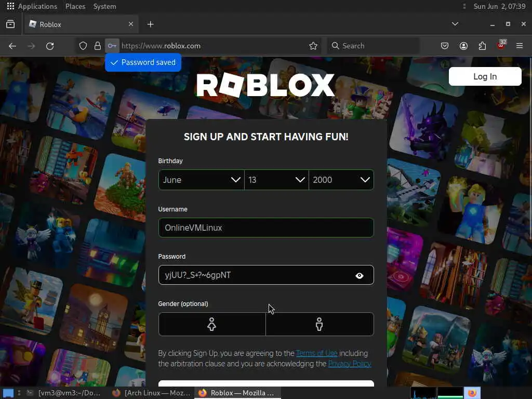
Task: Open a new tab with plus
Action: coord(150,24)
